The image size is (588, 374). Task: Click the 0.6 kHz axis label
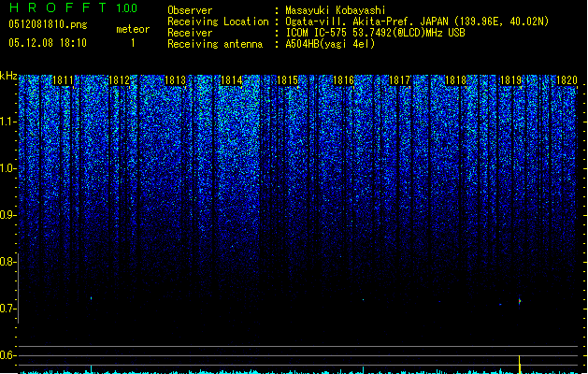tap(7, 355)
